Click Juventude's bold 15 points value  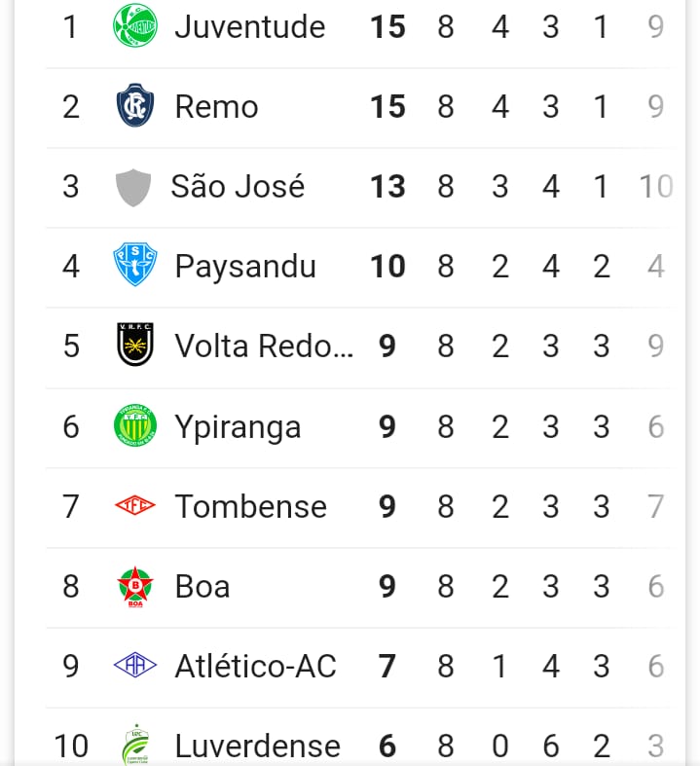click(387, 26)
